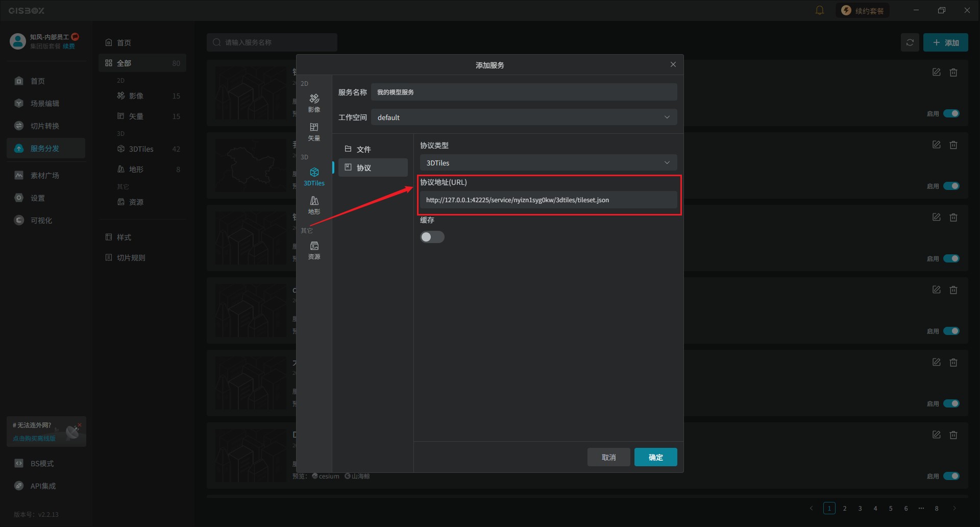Delete the first service in the list
Screen dimensions: 980x527
click(x=953, y=72)
